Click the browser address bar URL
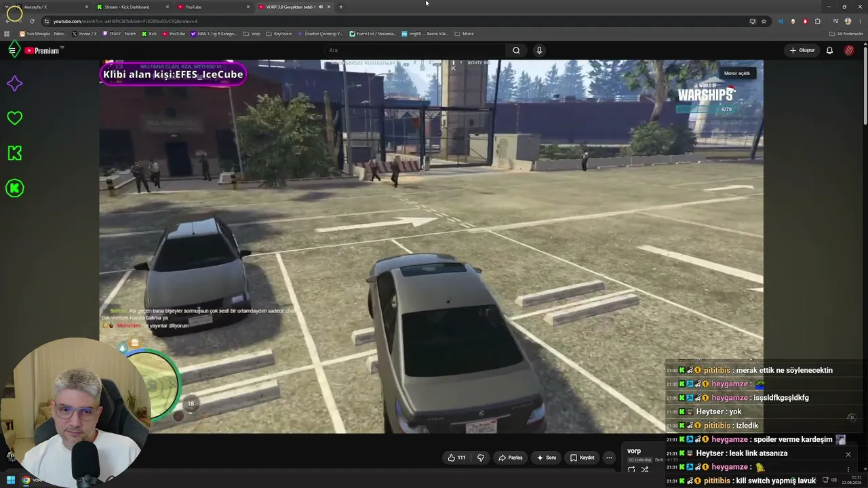This screenshot has width=868, height=488. [125, 21]
